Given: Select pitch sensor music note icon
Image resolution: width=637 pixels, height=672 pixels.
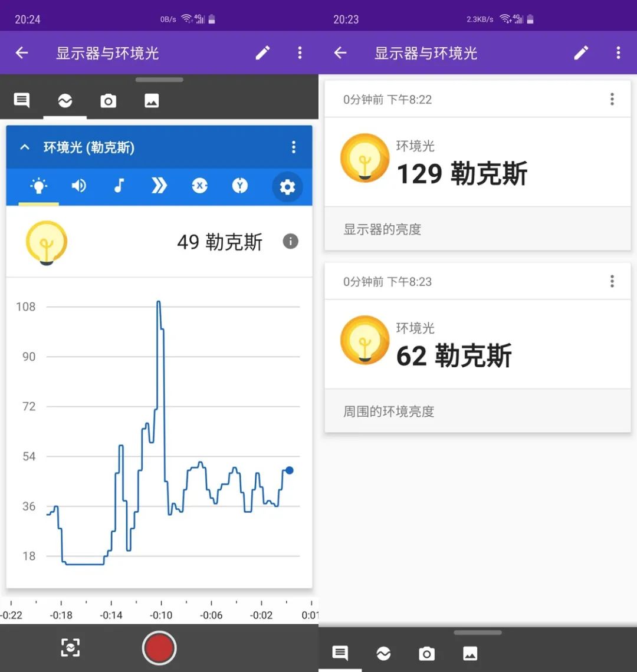Looking at the screenshot, I should (119, 186).
